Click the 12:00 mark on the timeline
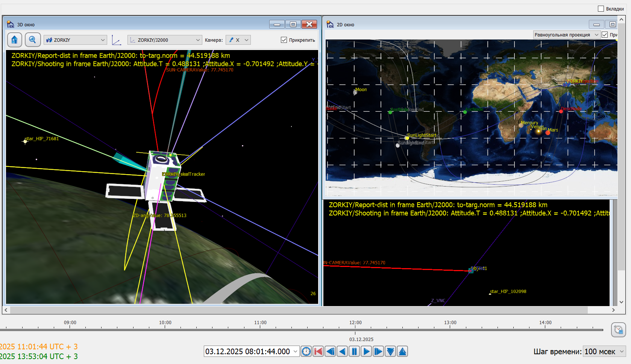The height and width of the screenshot is (364, 631). [x=355, y=323]
